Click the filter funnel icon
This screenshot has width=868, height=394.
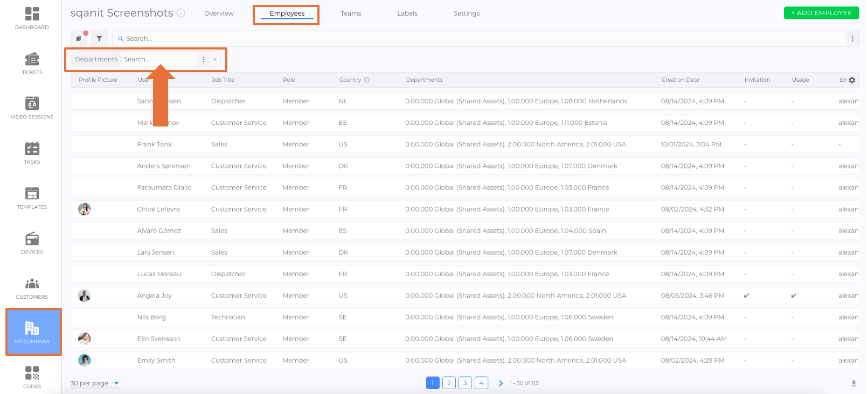click(99, 39)
